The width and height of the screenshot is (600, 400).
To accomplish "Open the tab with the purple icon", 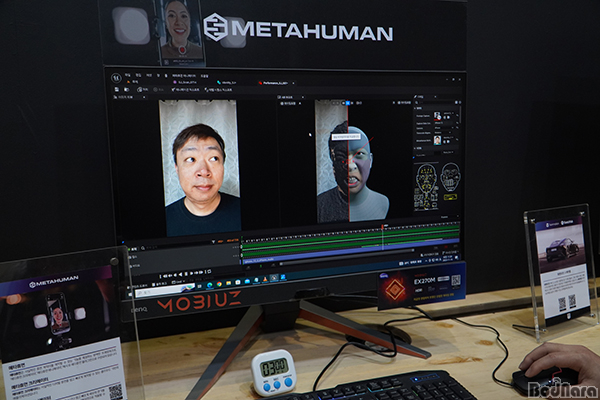I will (x=185, y=82).
